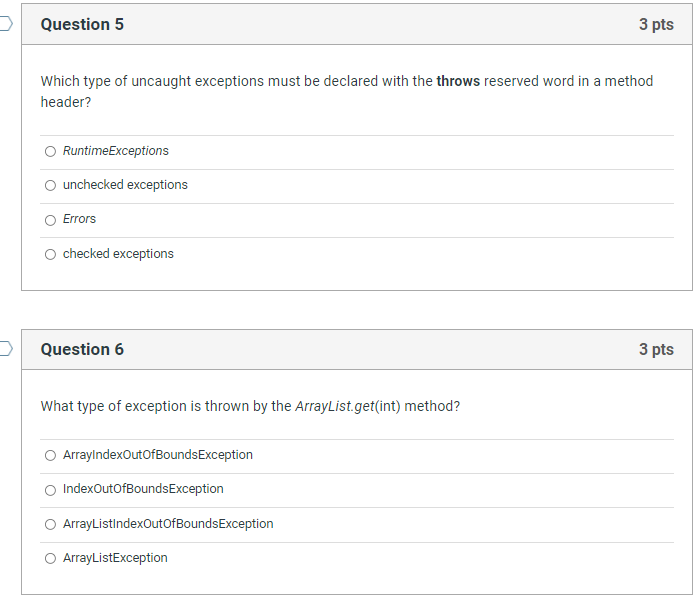
Task: Click the ArrayIndexOutOfBoundsException answer label
Action: point(158,455)
